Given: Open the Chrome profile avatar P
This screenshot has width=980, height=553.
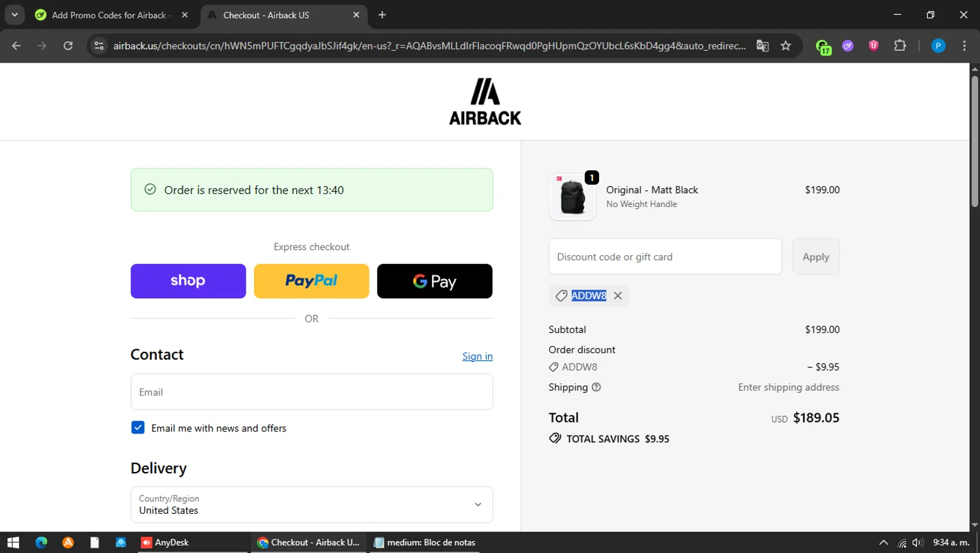Looking at the screenshot, I should pyautogui.click(x=938, y=46).
